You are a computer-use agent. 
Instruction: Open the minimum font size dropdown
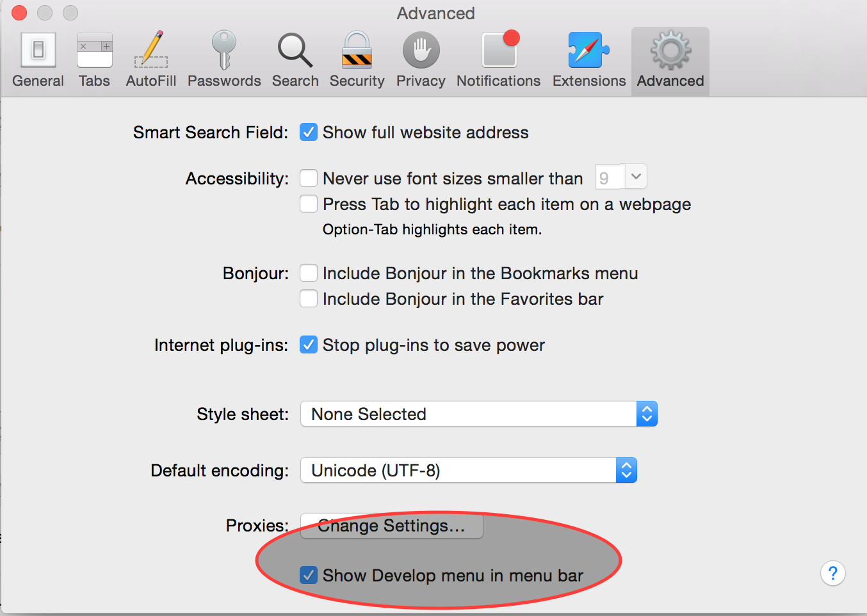[x=635, y=177]
